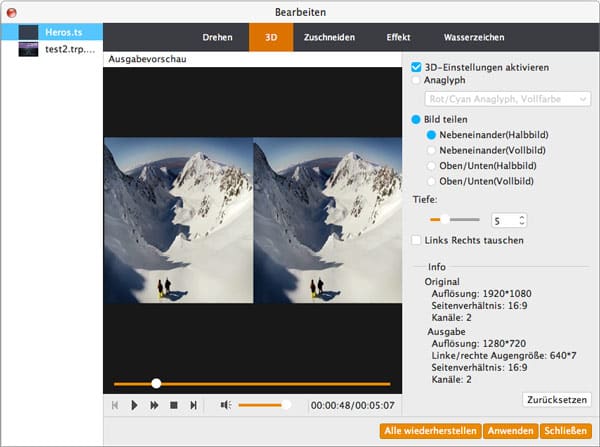Enable Links Rechts tauschen checkbox

click(x=418, y=240)
